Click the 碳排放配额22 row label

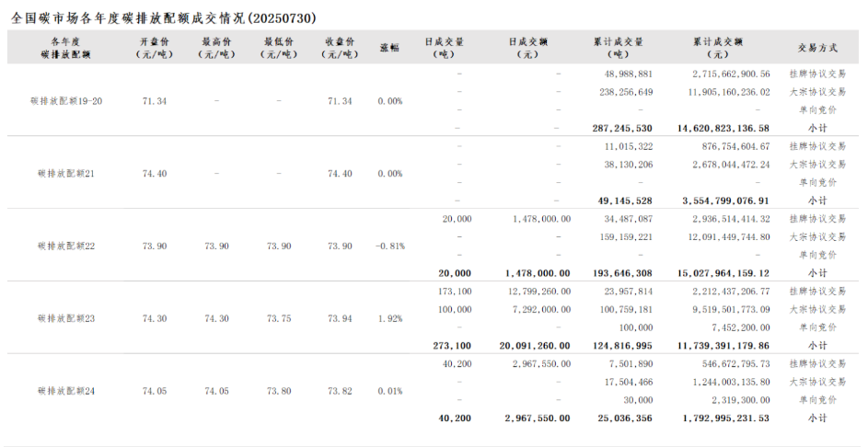pos(66,246)
